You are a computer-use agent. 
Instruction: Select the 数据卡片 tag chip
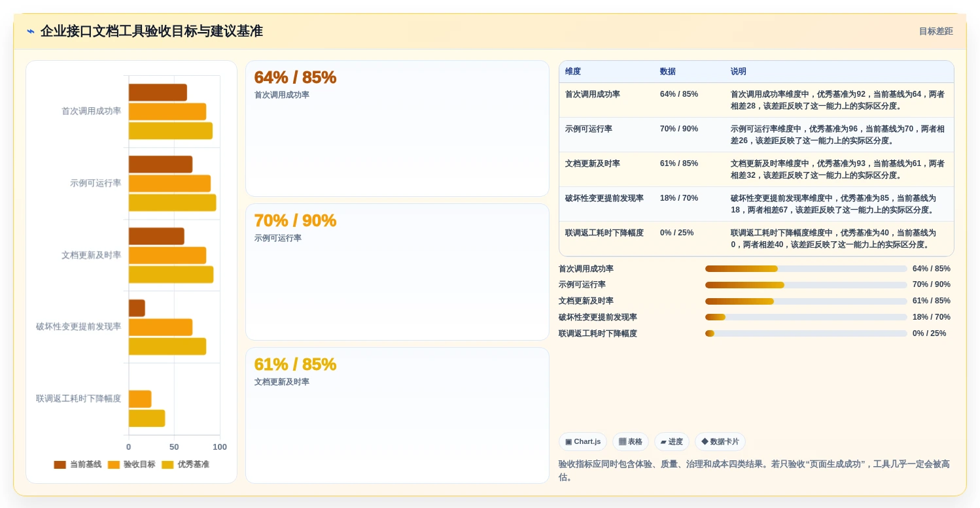click(x=720, y=442)
